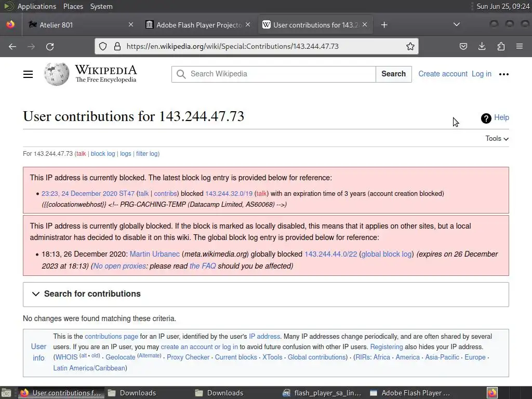
Task: Open the XTools link
Action: point(272,357)
